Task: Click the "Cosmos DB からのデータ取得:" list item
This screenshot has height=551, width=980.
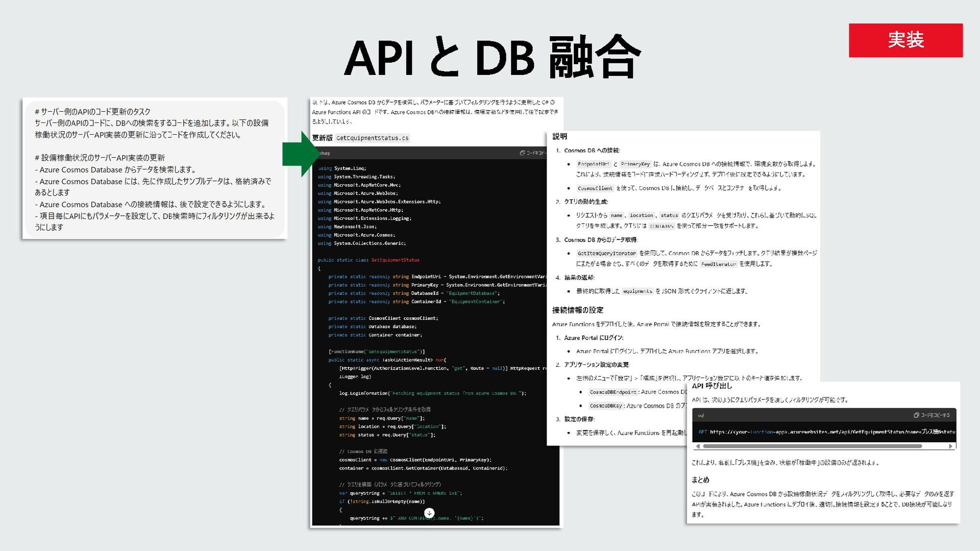Action: click(601, 240)
